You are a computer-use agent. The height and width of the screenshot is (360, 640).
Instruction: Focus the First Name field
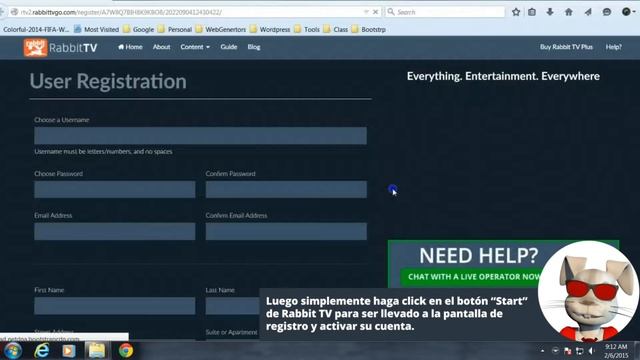coord(115,306)
